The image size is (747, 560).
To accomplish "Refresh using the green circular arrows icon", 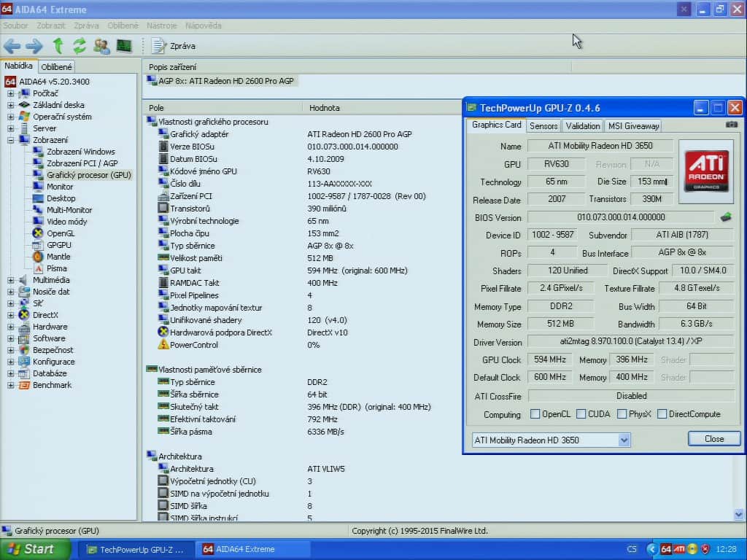I will point(79,46).
